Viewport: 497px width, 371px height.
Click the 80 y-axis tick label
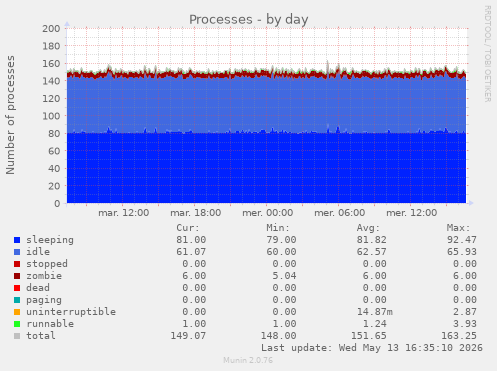pos(54,134)
